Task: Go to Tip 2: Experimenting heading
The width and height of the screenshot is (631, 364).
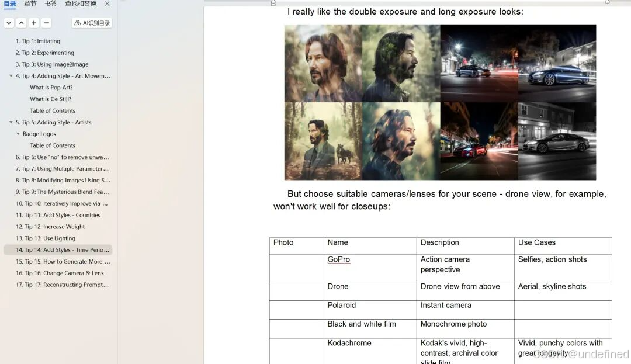Action: 44,53
